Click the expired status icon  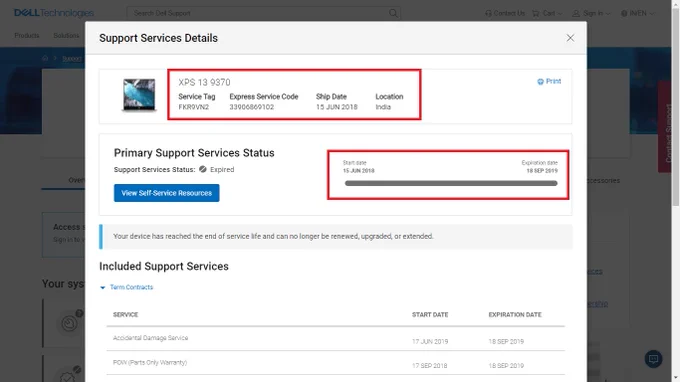click(x=203, y=169)
